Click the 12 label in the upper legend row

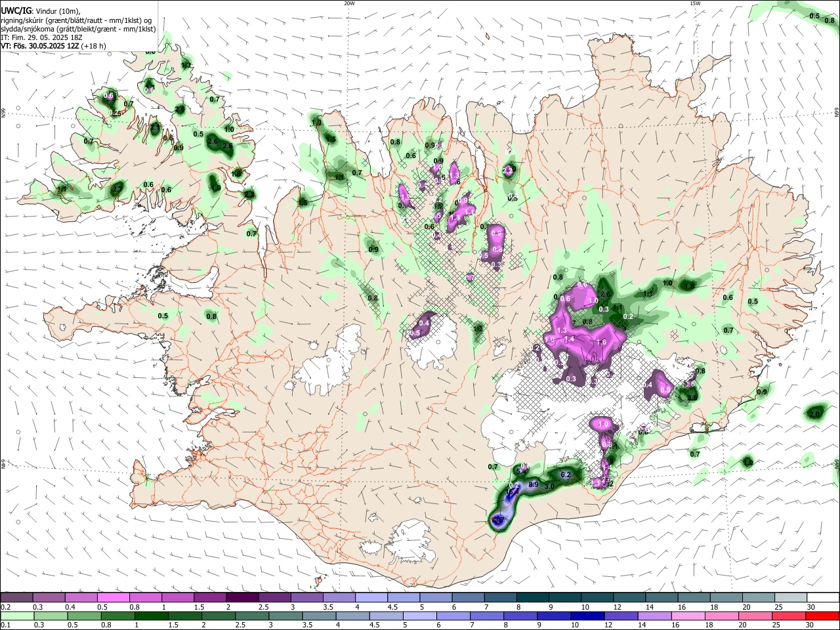coord(617,607)
